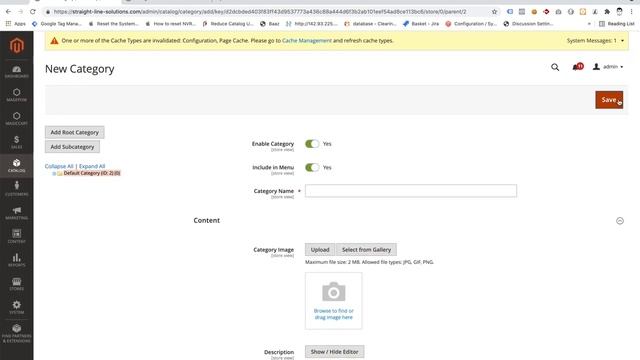The width and height of the screenshot is (640, 360).
Task: Open the database bookmark
Action: point(370,24)
